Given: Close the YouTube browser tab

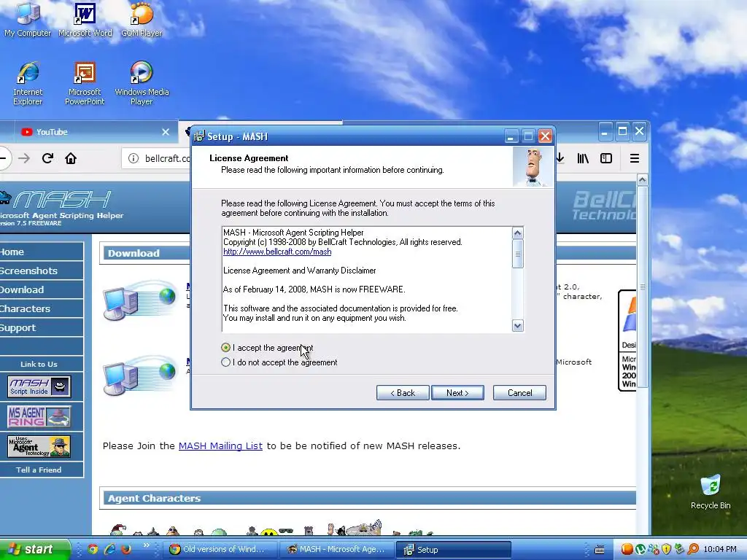Looking at the screenshot, I should click(x=166, y=132).
